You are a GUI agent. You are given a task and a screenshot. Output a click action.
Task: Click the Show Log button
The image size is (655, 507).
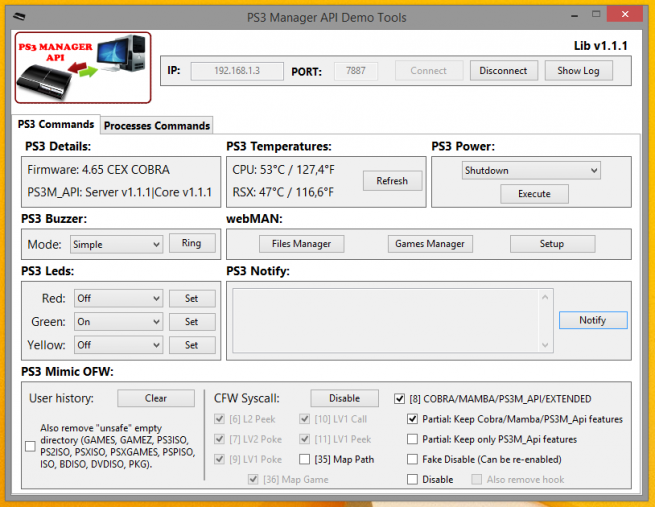[578, 71]
